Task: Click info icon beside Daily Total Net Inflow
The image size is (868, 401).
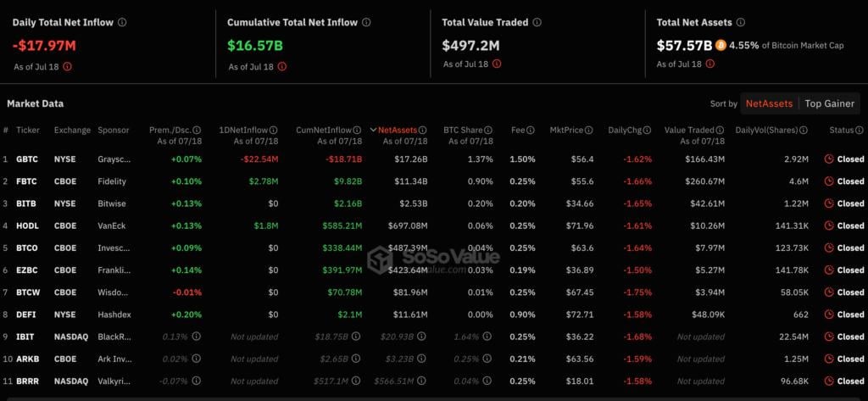Action: point(122,23)
